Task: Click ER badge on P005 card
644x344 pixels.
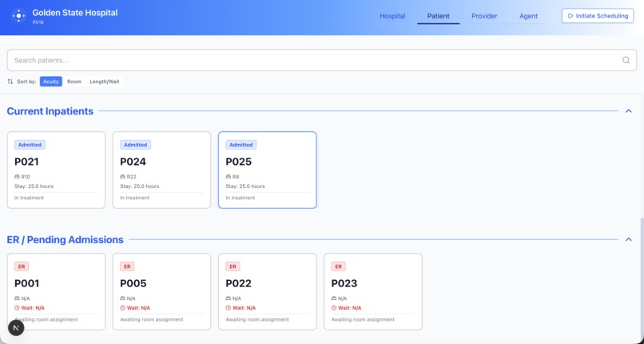Action: [127, 266]
